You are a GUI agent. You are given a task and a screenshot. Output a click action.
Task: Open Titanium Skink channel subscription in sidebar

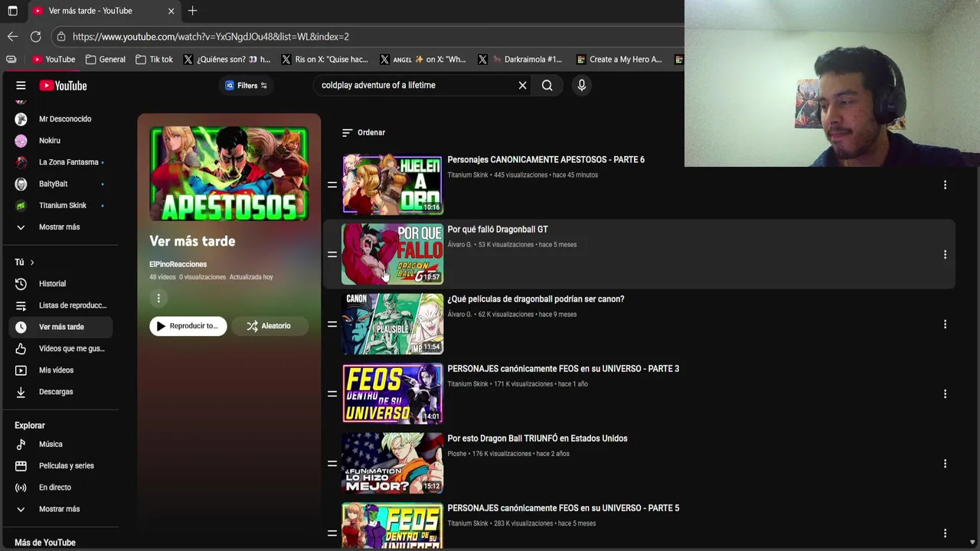[x=61, y=205]
